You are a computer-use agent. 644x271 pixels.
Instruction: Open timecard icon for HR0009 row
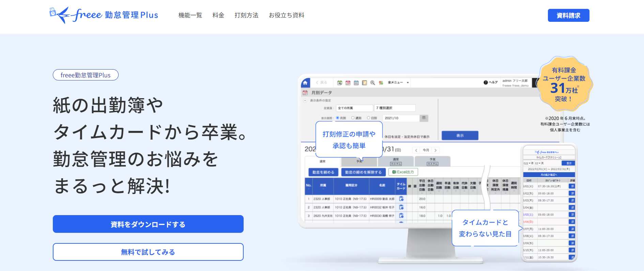tap(401, 198)
